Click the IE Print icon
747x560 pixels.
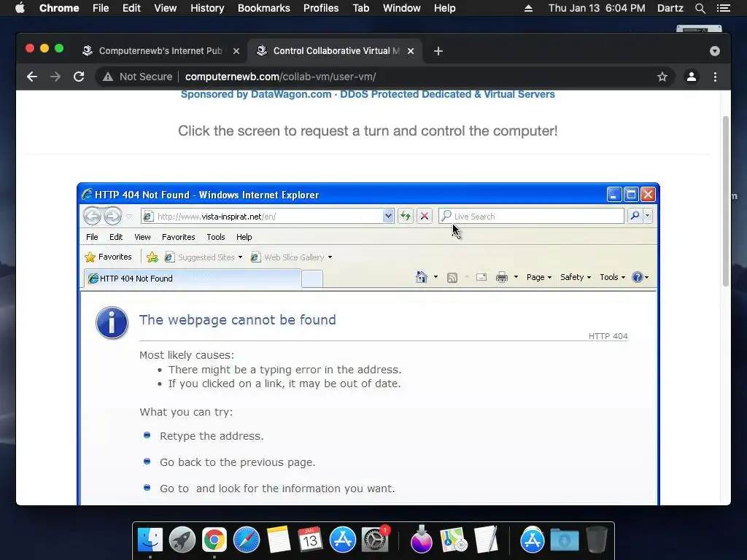pyautogui.click(x=502, y=277)
